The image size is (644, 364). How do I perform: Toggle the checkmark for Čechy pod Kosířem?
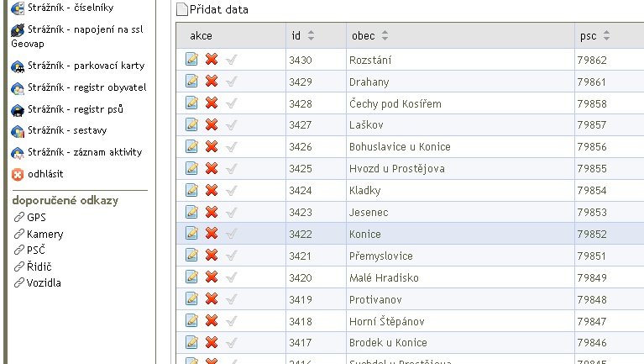(232, 103)
